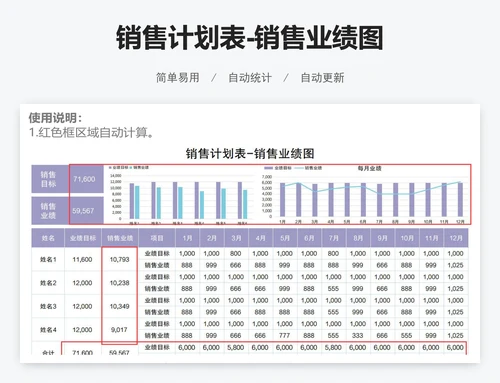Select the 5,800 total under 7月
This screenshot has height=383, width=500.
333,348
